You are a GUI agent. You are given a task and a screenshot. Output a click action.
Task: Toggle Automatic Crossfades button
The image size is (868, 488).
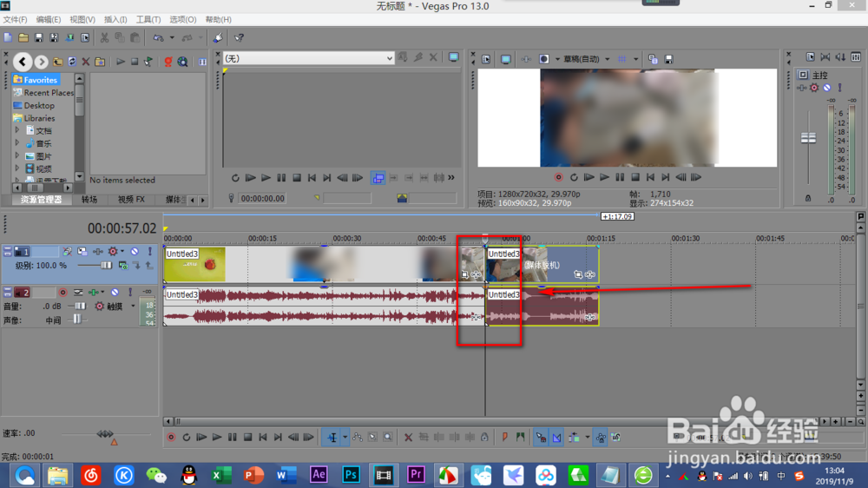pos(556,438)
